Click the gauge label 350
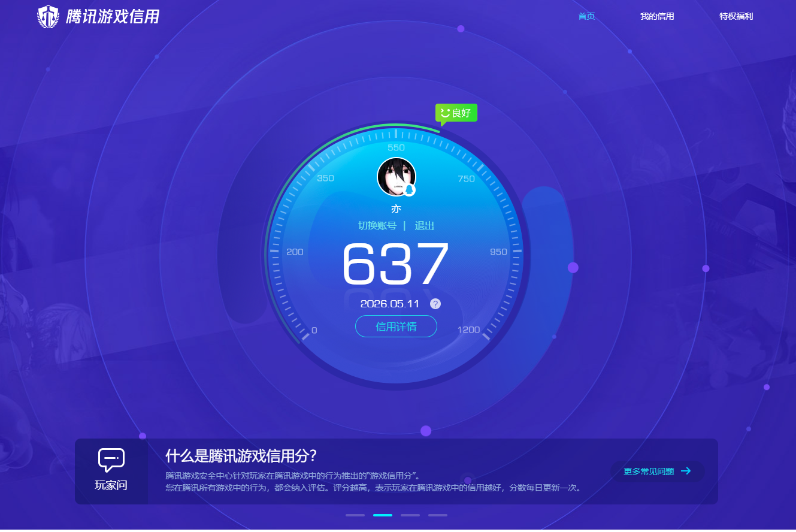 pos(325,179)
